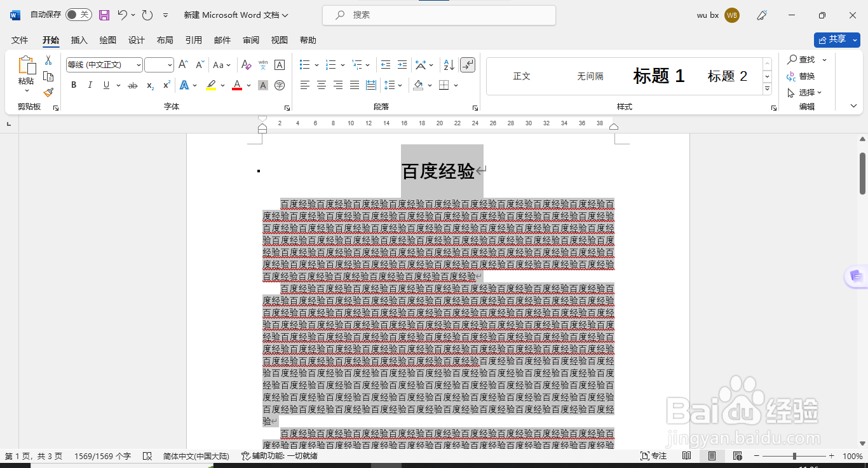The height and width of the screenshot is (468, 868).
Task: Toggle show/hide paragraph marks
Action: [468, 65]
